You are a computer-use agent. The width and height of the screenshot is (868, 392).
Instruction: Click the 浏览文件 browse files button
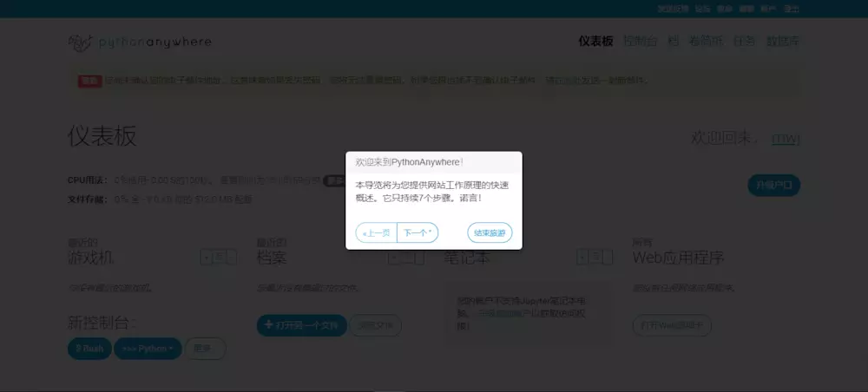[x=376, y=325]
